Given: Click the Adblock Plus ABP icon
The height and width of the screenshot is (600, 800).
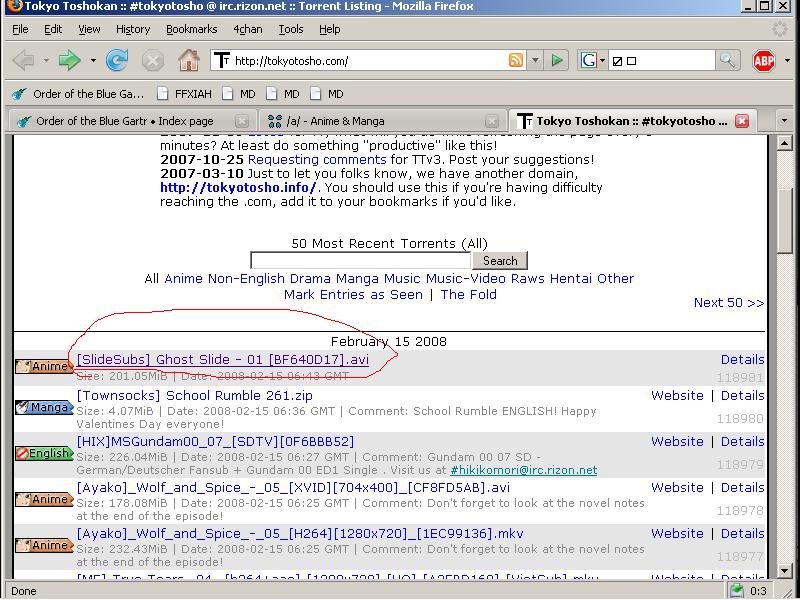Looking at the screenshot, I should (x=764, y=61).
